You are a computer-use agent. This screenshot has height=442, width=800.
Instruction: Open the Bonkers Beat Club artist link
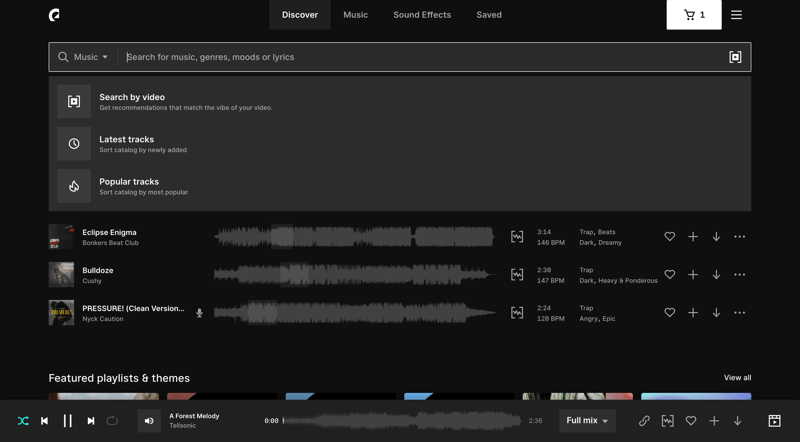110,243
